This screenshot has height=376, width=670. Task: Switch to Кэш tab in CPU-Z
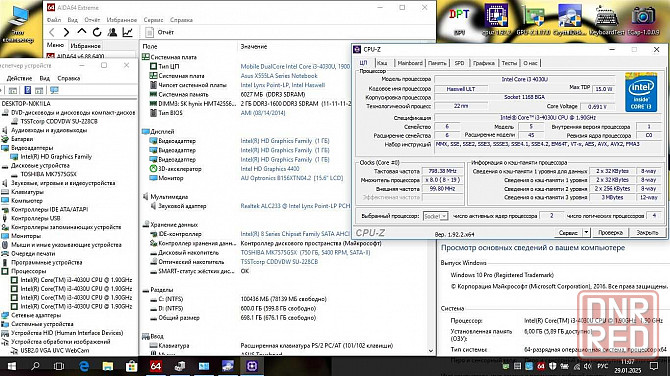pos(382,63)
